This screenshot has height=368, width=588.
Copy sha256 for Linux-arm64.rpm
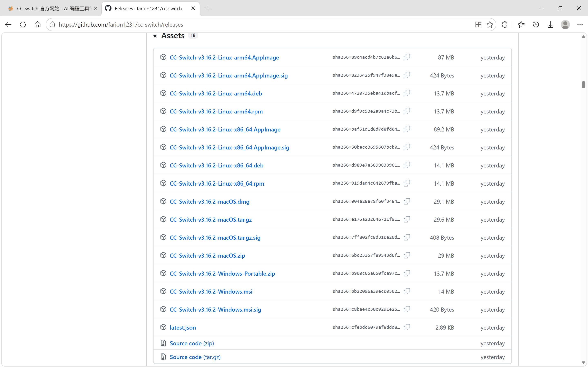407,111
